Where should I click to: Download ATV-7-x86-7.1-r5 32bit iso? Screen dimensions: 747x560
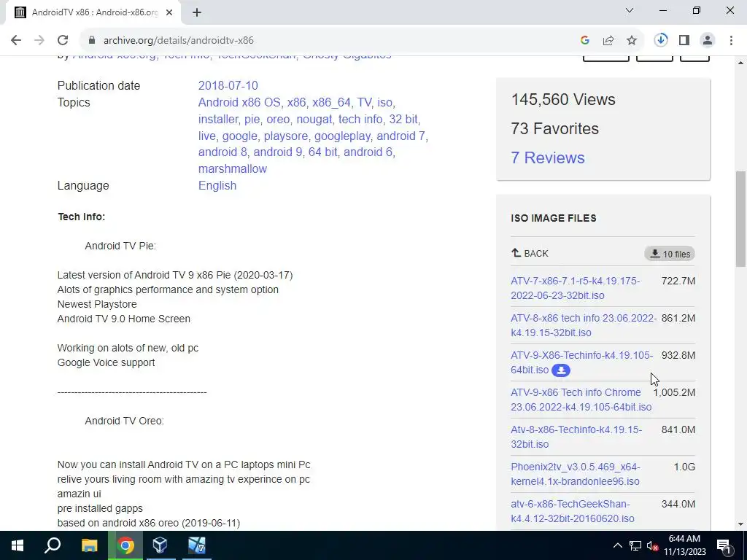(575, 288)
